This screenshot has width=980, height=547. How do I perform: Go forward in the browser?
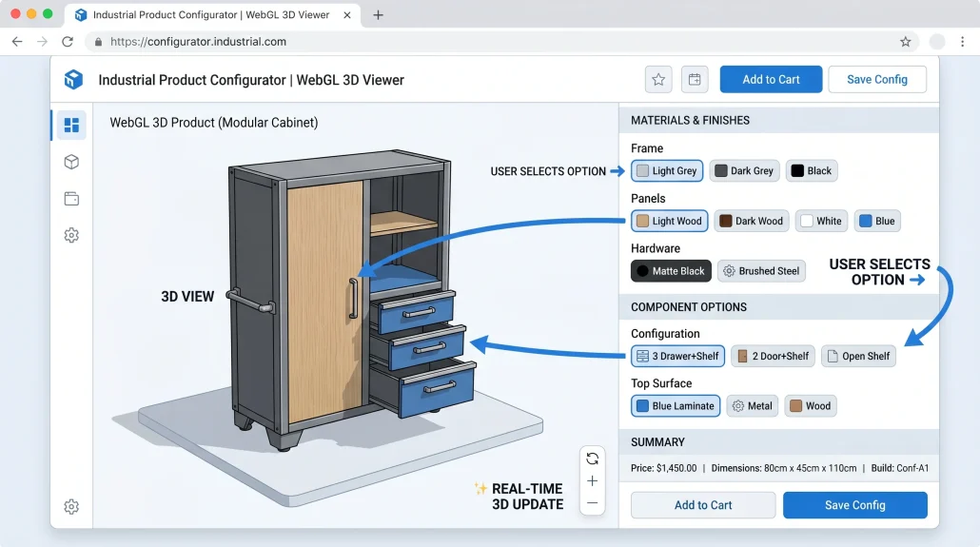[x=42, y=42]
